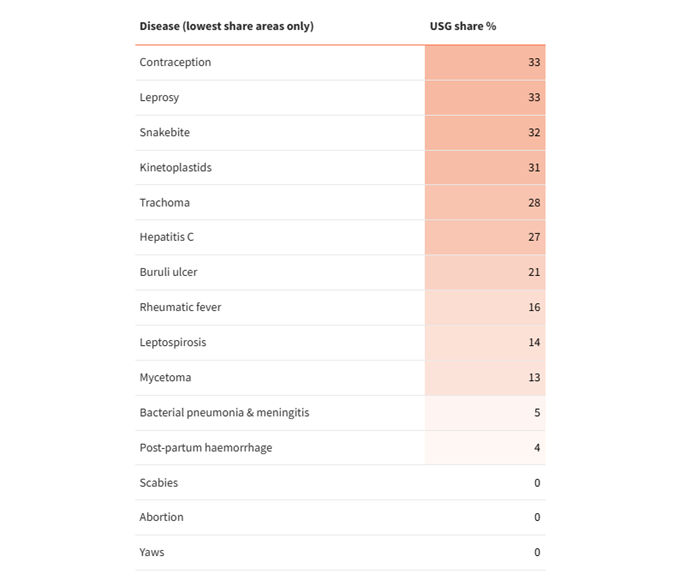This screenshot has height=580, width=680.
Task: Click the Abortion disease name
Action: tap(161, 518)
